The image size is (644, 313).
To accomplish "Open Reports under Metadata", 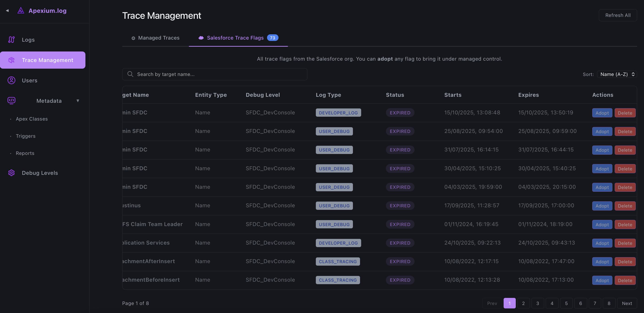I will (25, 153).
